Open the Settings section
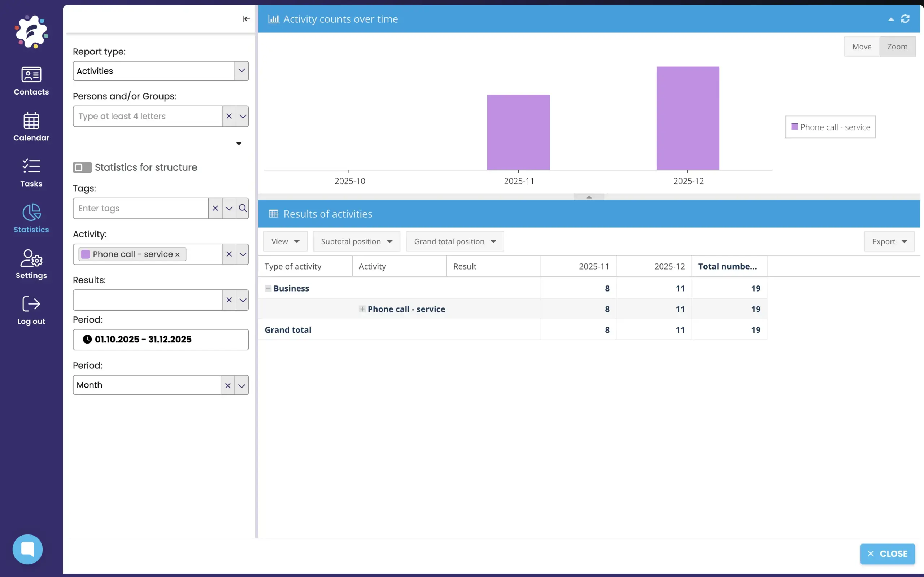The width and height of the screenshot is (924, 577). pyautogui.click(x=31, y=265)
